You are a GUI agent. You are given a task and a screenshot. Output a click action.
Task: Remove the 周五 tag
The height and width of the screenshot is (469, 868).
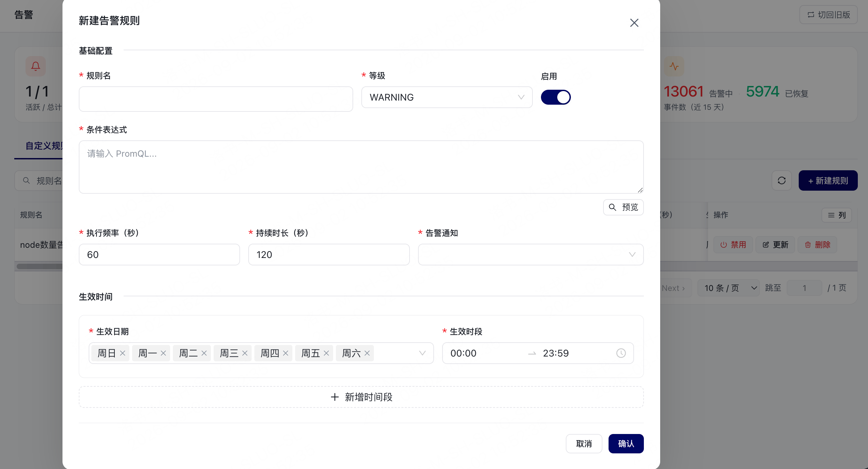point(326,353)
